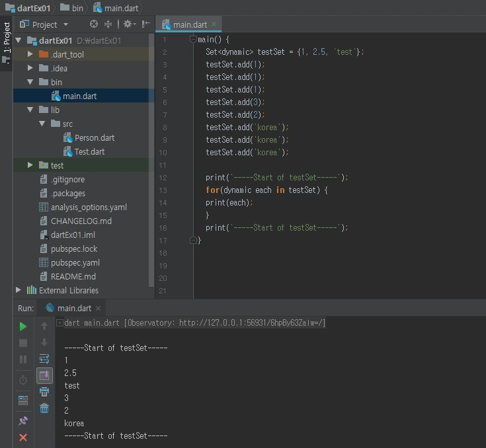
Task: Pin the Run tab with pin icon
Action: point(23,421)
